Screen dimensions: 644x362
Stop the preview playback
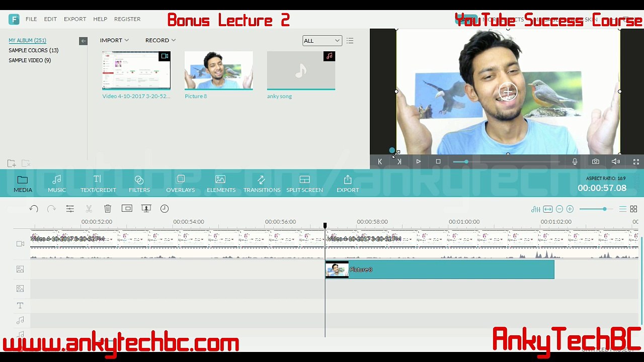(438, 161)
